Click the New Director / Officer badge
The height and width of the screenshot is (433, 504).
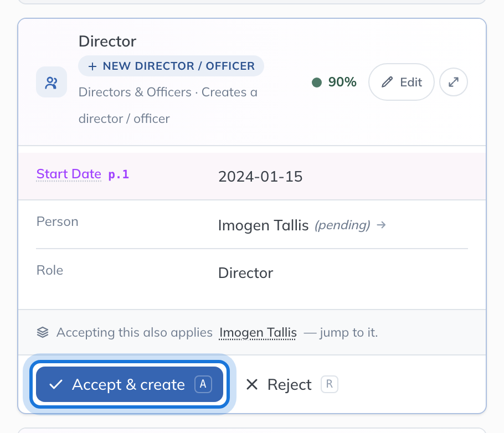tap(171, 66)
